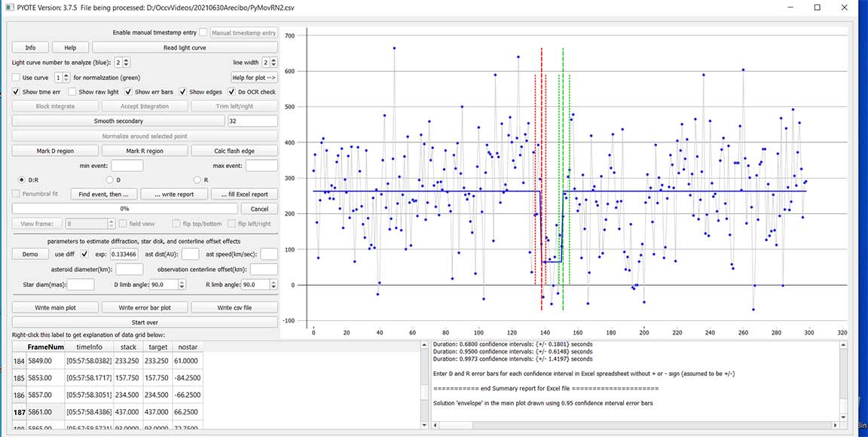
Task: Focus the exp field showing 0.133466
Action: [124, 254]
